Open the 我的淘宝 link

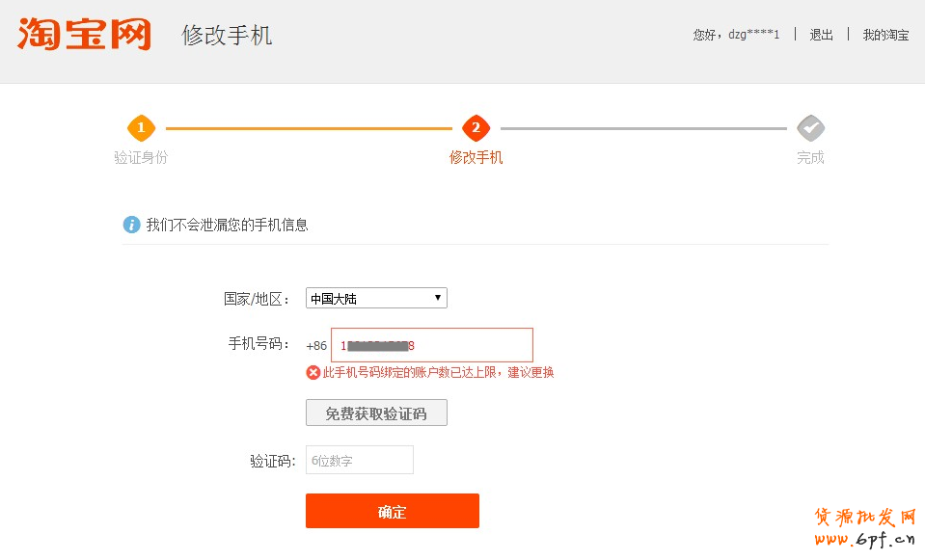pos(885,35)
